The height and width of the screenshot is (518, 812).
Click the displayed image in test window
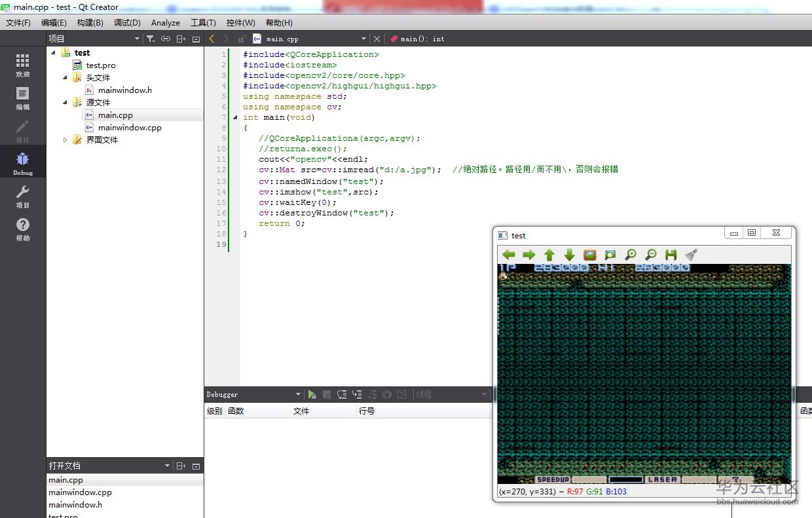tap(644, 374)
